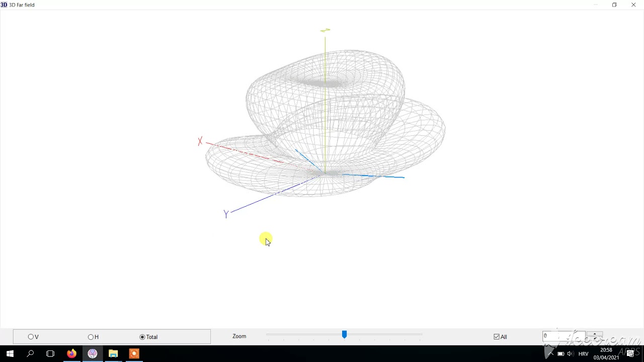Viewport: 644px width, 362px height.
Task: Open the Windows Start menu
Action: pyautogui.click(x=10, y=354)
